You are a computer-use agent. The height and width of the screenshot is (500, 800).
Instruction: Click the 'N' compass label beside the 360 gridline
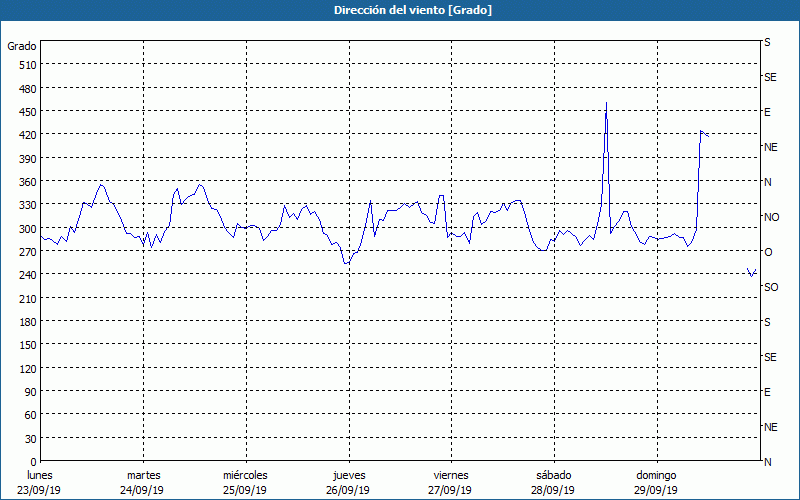pos(767,182)
